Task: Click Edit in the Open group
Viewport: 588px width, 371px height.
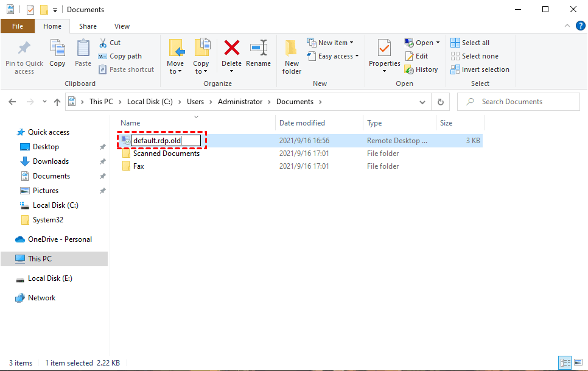Action: pos(416,56)
